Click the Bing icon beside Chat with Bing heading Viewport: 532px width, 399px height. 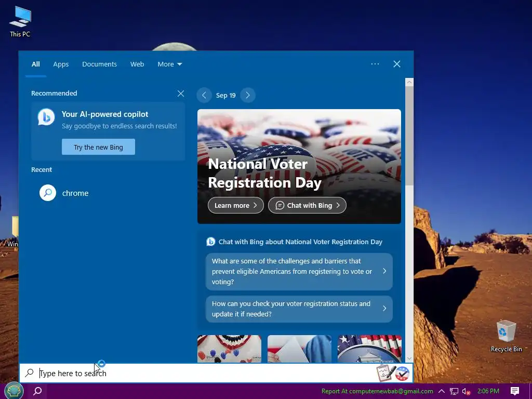click(211, 242)
